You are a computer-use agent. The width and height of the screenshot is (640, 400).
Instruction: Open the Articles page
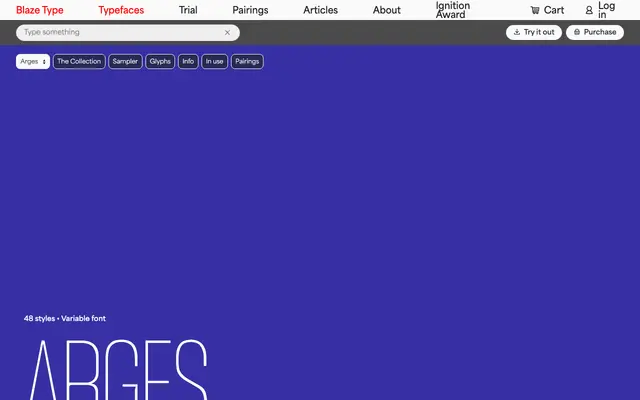[x=320, y=10]
